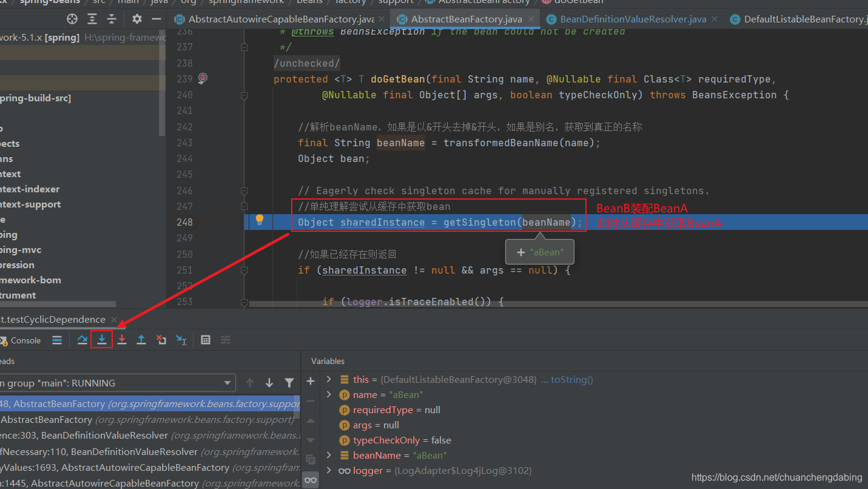Open the thread group "main" dropdown
Viewport: 868px width, 489px height.
[118, 383]
